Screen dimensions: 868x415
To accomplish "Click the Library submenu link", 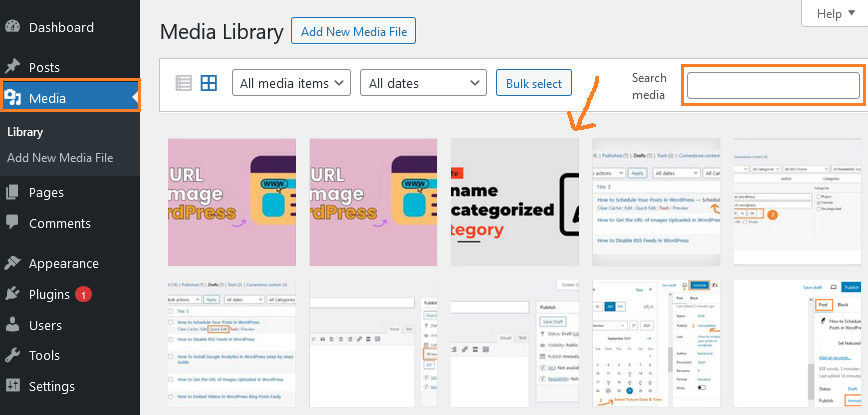I will pyautogui.click(x=25, y=132).
